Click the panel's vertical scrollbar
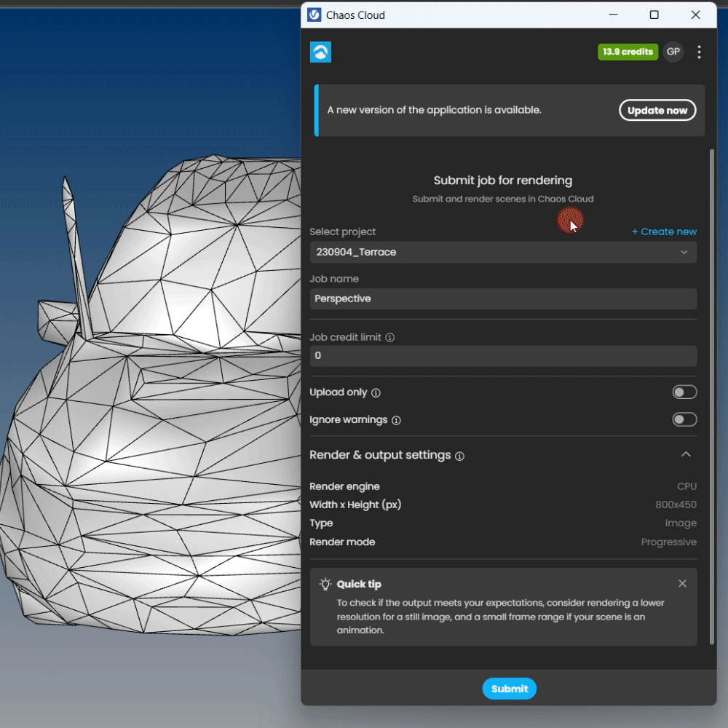 tap(712, 397)
